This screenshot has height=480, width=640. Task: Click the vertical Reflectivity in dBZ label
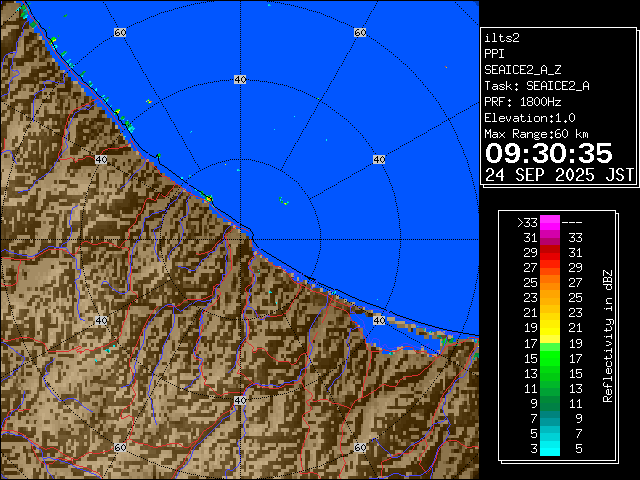pyautogui.click(x=607, y=336)
